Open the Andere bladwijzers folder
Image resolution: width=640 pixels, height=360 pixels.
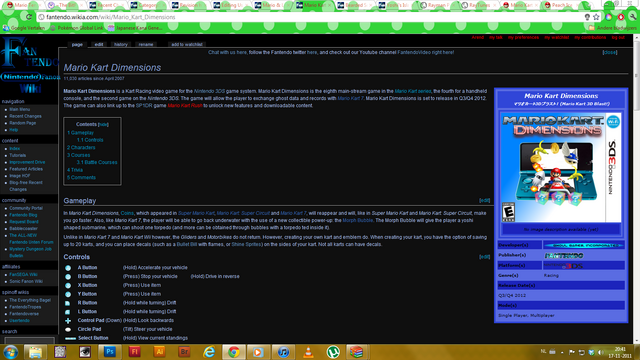[x=612, y=28]
